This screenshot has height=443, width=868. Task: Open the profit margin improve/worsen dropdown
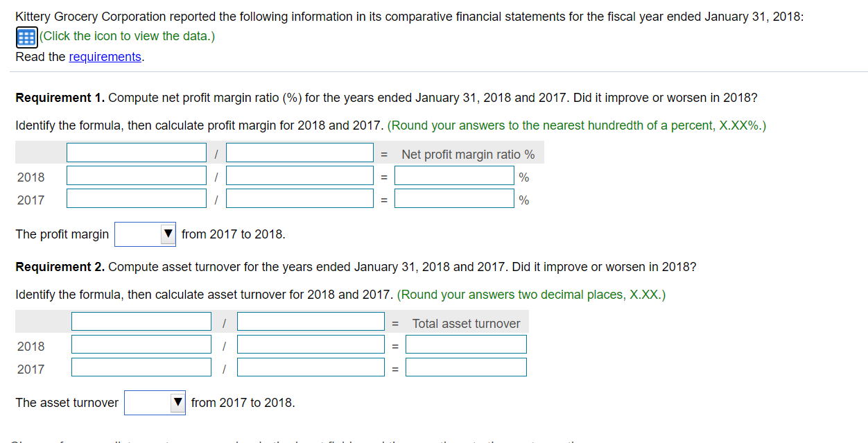145,234
